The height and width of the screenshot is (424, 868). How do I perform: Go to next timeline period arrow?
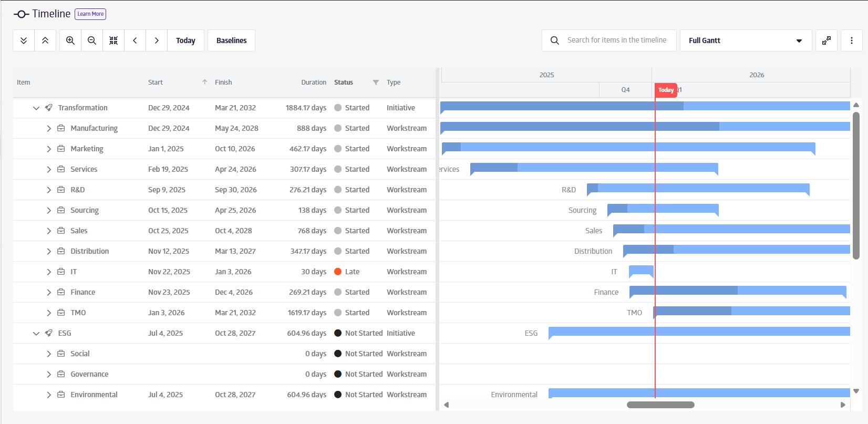pyautogui.click(x=157, y=40)
